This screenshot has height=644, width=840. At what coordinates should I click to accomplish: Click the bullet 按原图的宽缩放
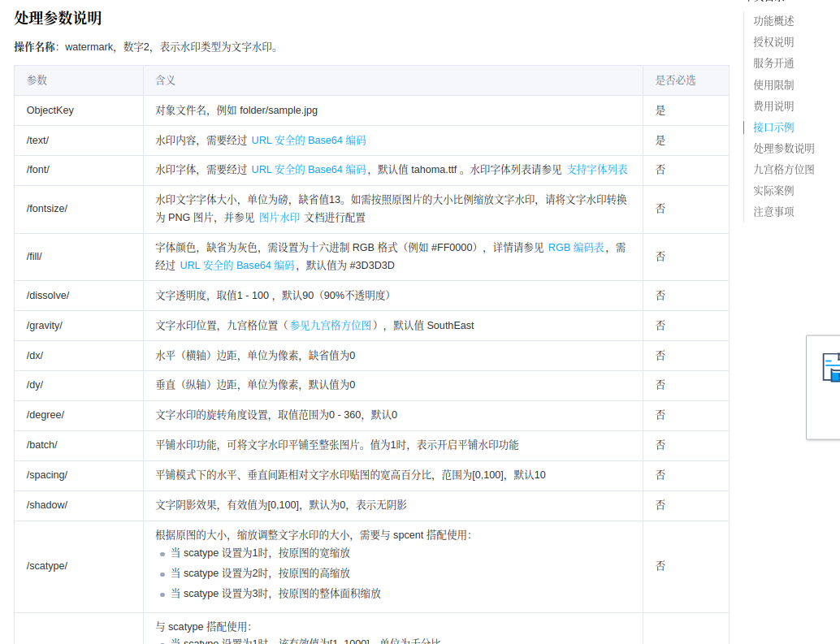coord(260,553)
